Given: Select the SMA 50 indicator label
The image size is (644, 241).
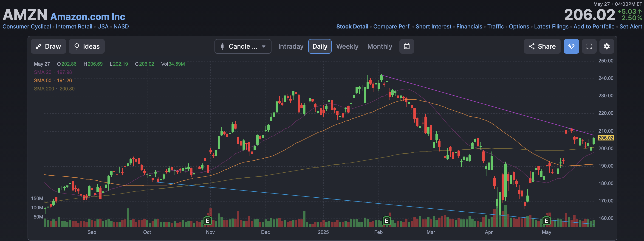Looking at the screenshot, I should (42, 80).
